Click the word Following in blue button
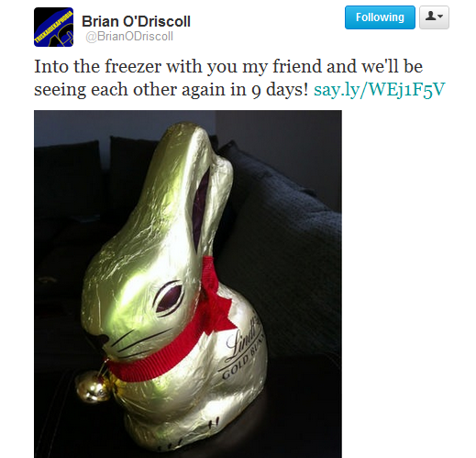 pos(380,17)
